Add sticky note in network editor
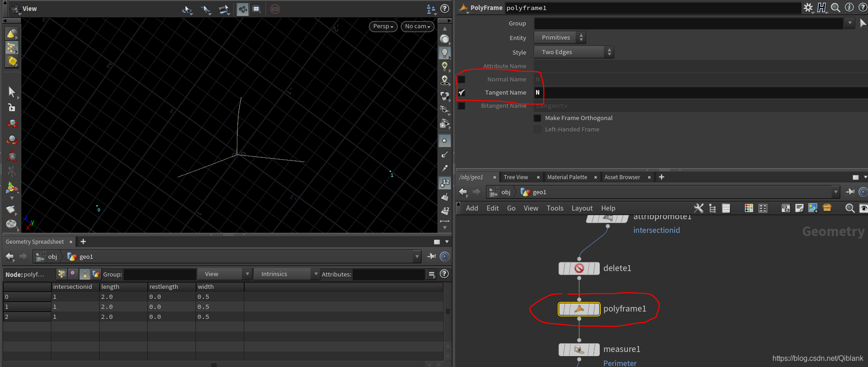 [799, 208]
